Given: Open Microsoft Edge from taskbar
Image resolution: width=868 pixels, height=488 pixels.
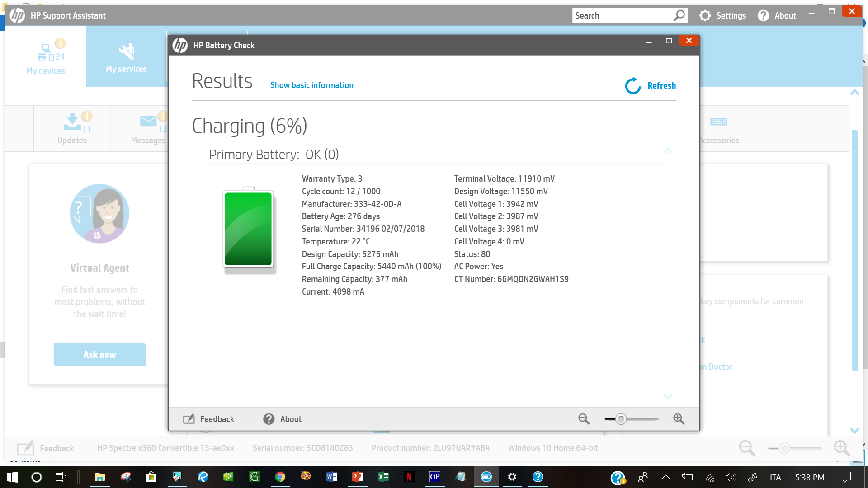Looking at the screenshot, I should [x=203, y=477].
